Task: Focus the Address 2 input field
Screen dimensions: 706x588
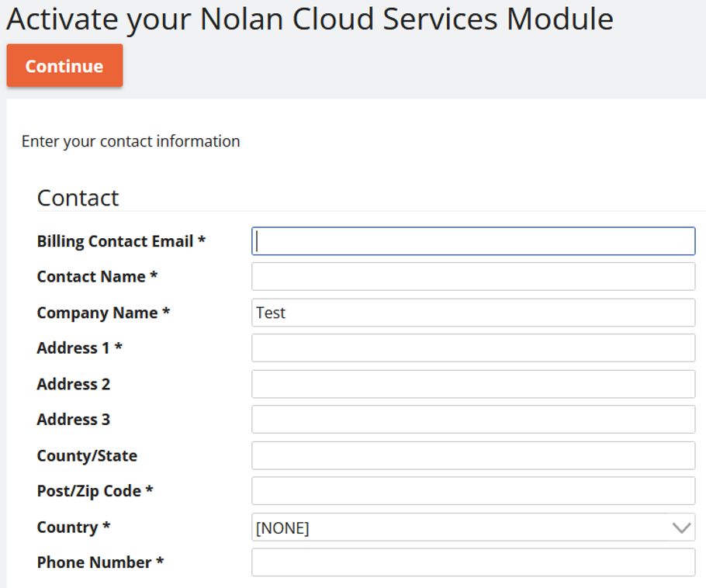Action: click(473, 384)
